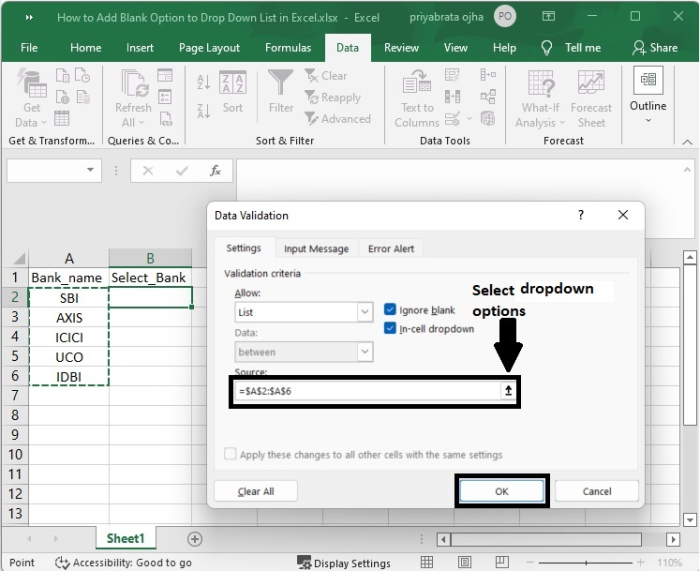Check Apply these changes to all cells

tap(231, 454)
